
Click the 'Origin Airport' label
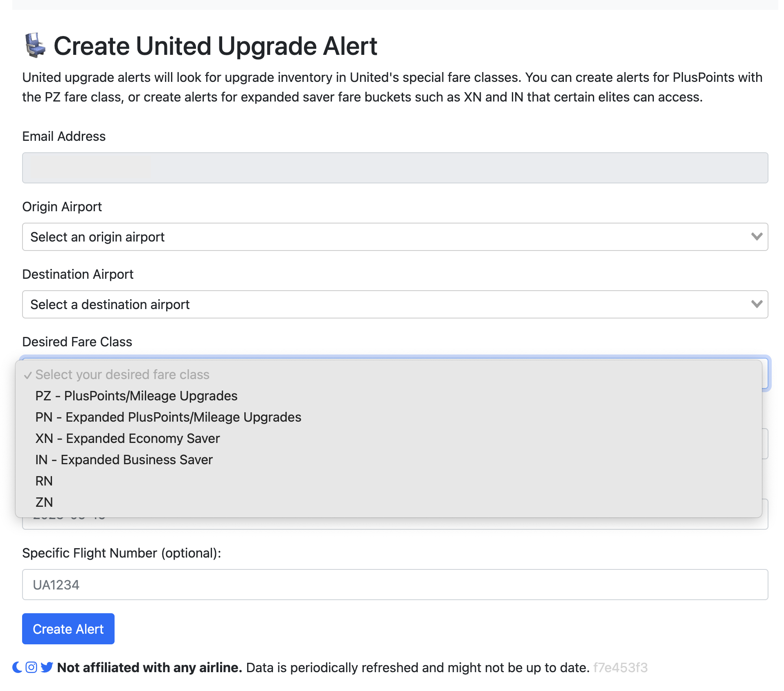click(x=62, y=207)
